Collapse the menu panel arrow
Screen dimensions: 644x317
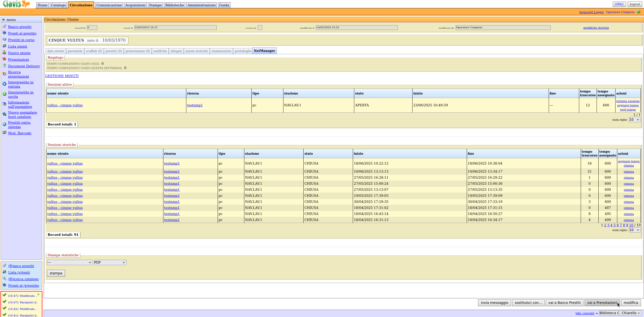point(3,20)
